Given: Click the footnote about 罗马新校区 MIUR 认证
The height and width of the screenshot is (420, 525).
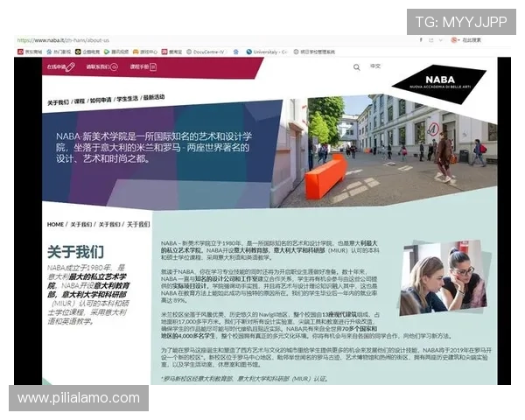Looking at the screenshot, I should (x=244, y=379).
